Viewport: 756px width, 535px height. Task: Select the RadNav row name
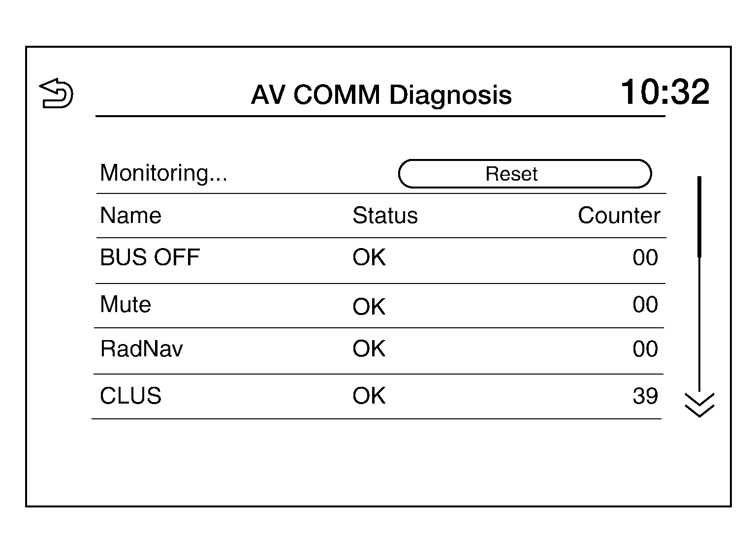pyautogui.click(x=141, y=349)
